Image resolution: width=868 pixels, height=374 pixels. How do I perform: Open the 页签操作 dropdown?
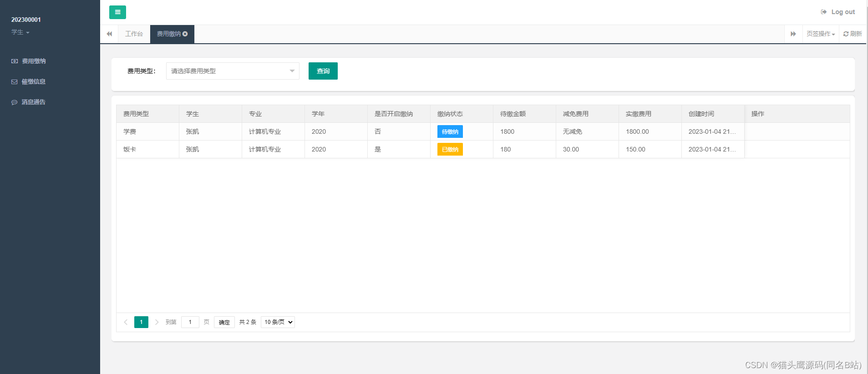pos(821,34)
